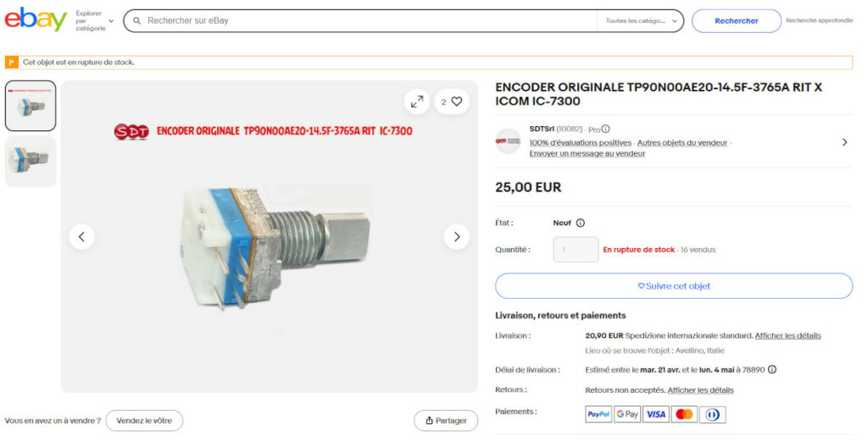Click Rechercher search button
Screen dimensions: 868x442
[x=737, y=21]
